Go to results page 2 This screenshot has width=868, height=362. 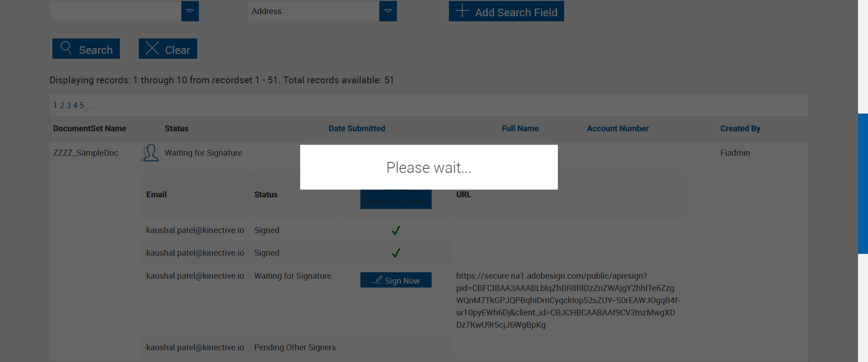62,105
